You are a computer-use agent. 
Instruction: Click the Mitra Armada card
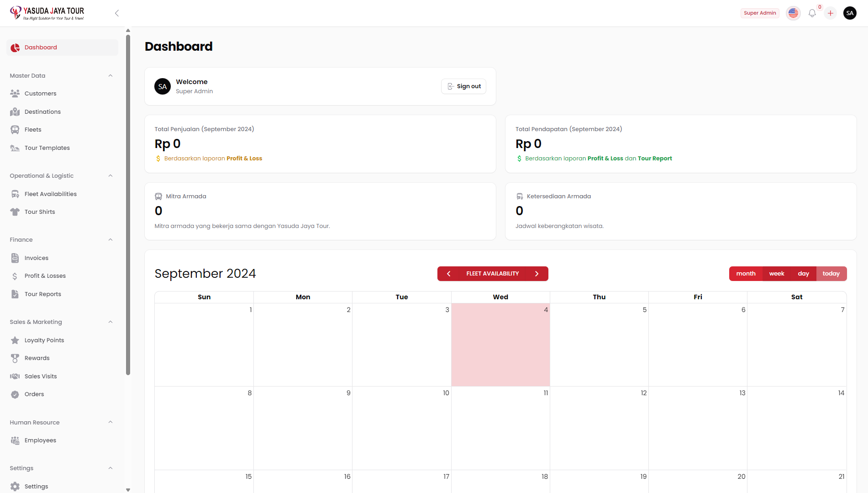(x=320, y=212)
